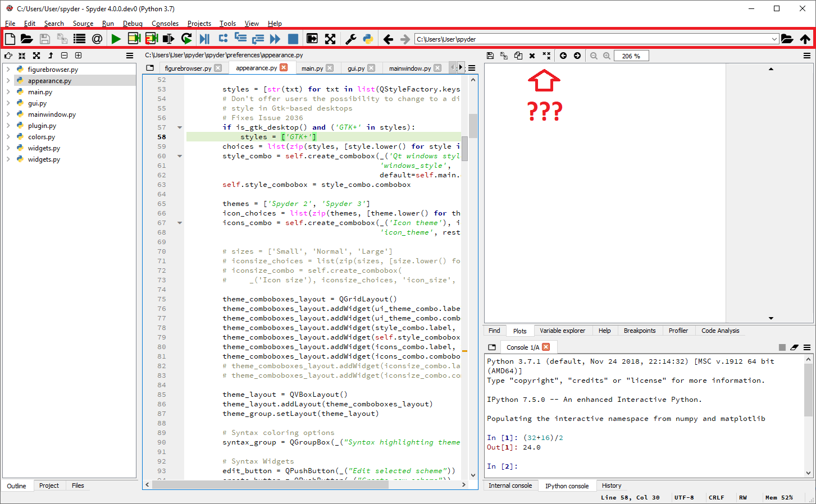The width and height of the screenshot is (816, 504).
Task: Close the Console 1/A tab
Action: point(546,347)
